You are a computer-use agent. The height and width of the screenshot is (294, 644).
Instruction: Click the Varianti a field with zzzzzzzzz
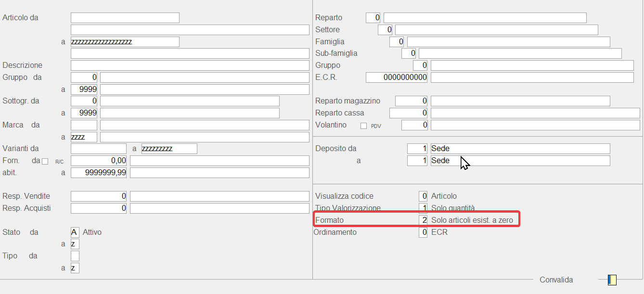(x=169, y=149)
